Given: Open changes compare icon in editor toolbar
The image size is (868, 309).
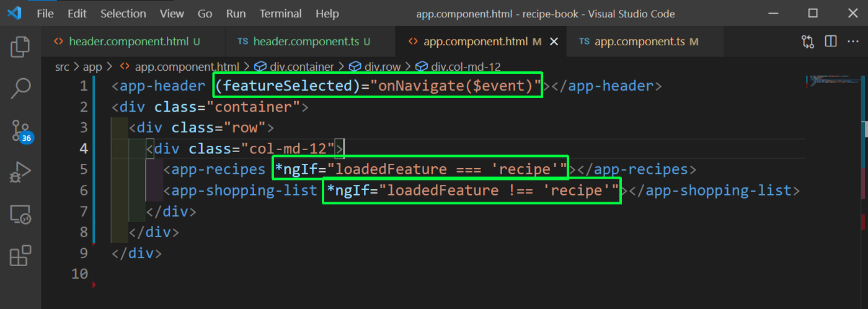Looking at the screenshot, I should [808, 42].
